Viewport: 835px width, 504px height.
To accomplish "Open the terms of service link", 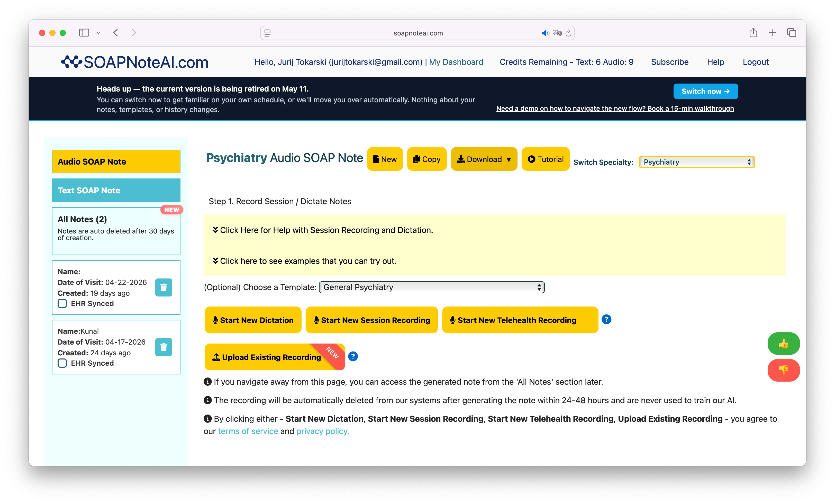I will click(x=248, y=431).
